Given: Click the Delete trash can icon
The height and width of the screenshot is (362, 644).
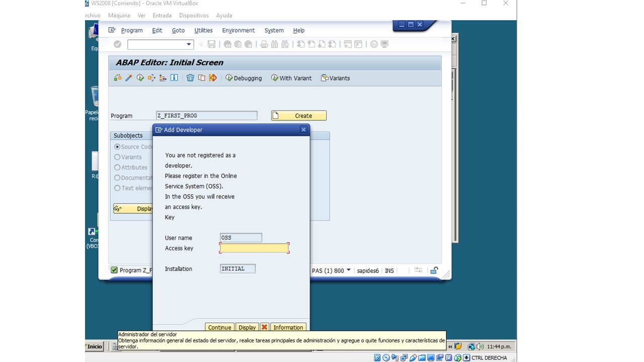Looking at the screenshot, I should point(190,78).
